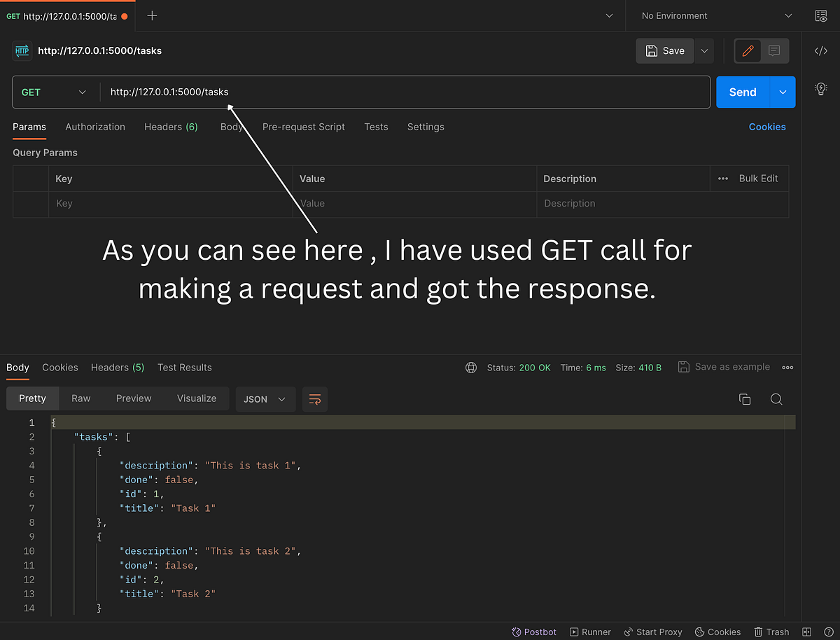Open the code snippet panel icon
The width and height of the screenshot is (840, 640).
(x=821, y=51)
